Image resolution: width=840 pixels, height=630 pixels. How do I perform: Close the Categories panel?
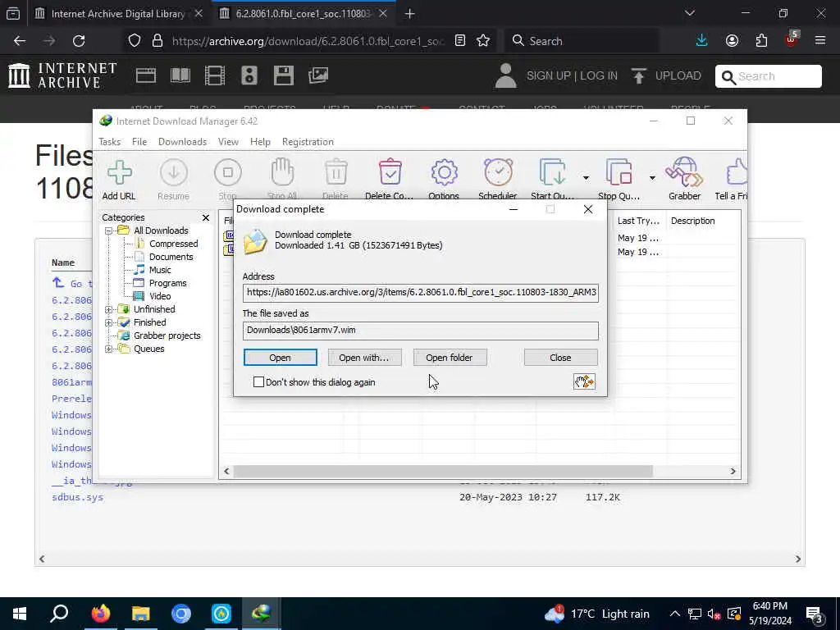tap(206, 217)
